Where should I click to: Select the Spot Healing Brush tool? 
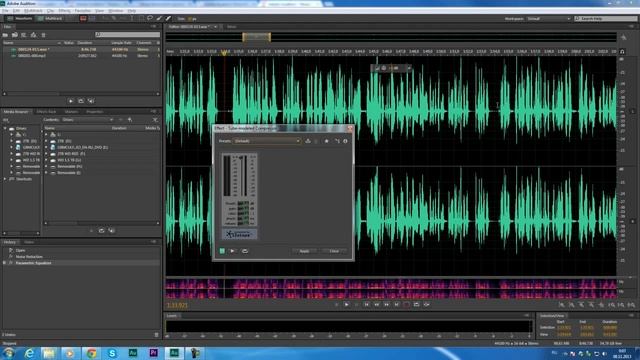click(168, 18)
